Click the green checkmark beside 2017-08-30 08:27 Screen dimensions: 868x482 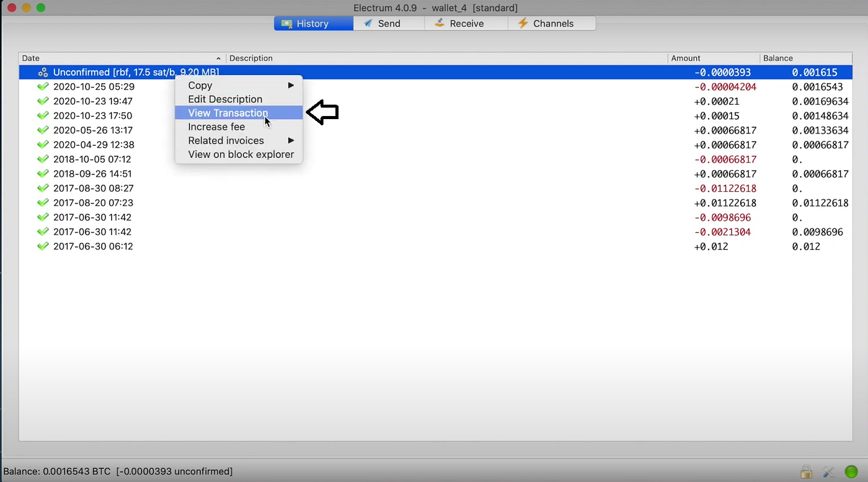pyautogui.click(x=43, y=189)
